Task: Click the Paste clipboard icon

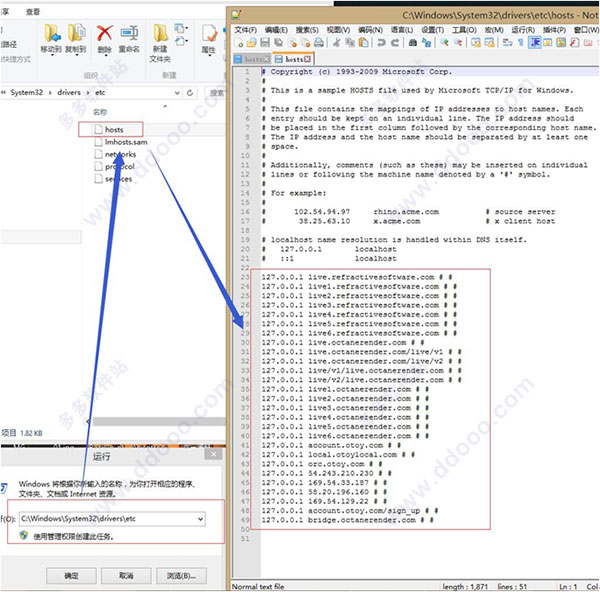Action: click(x=364, y=43)
